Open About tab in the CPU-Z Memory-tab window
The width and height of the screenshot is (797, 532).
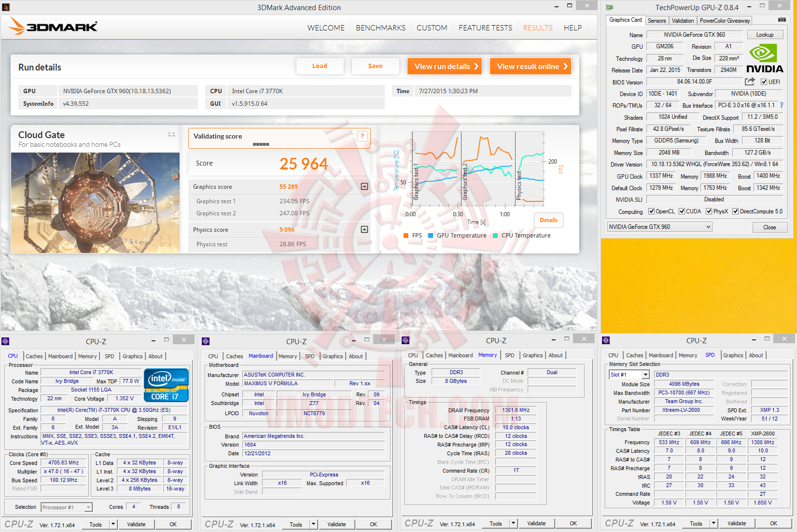point(556,355)
